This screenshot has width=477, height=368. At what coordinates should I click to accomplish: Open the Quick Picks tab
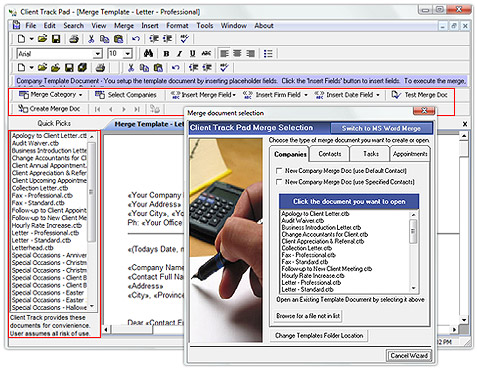[54, 123]
